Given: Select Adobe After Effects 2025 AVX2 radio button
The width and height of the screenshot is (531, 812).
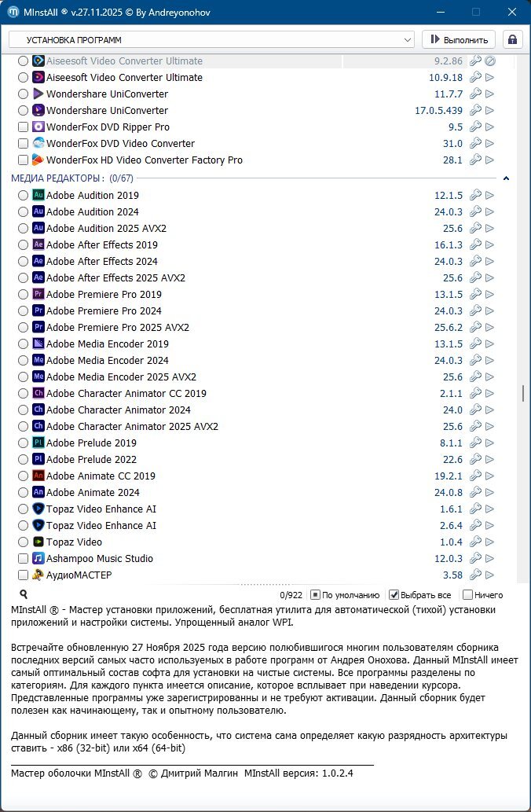Looking at the screenshot, I should [23, 278].
